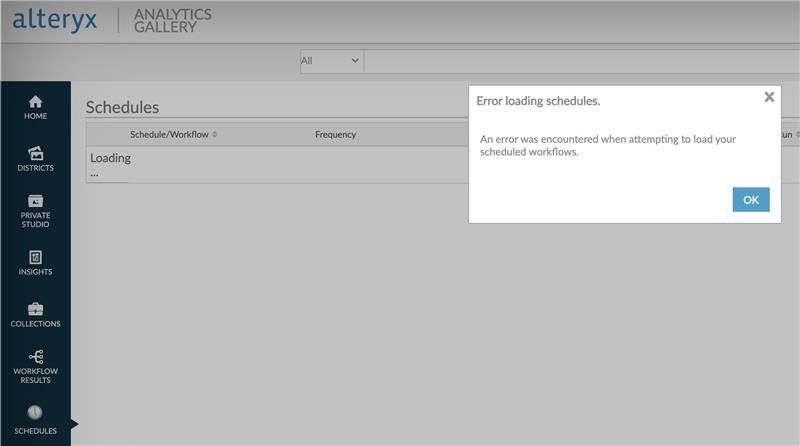This screenshot has height=446, width=800.
Task: Go to Collections in the sidebar
Action: [35, 315]
